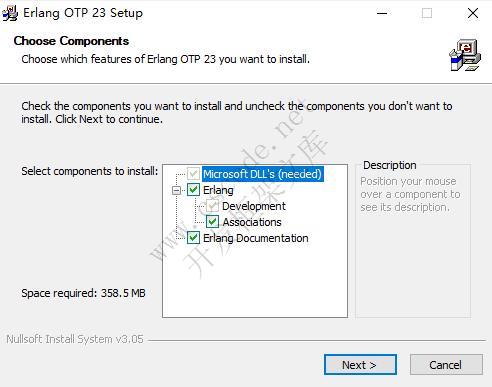Click the disabled maximize button
This screenshot has height=387, width=492.
tap(427, 13)
